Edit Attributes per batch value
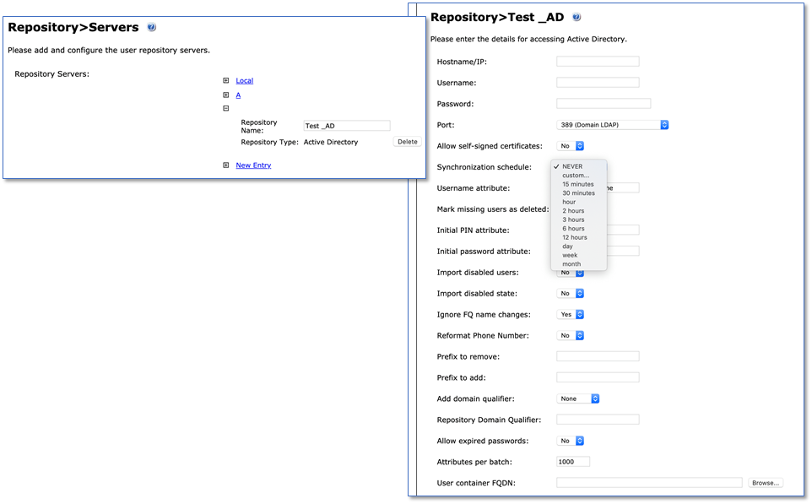The height and width of the screenshot is (504, 812). (x=573, y=462)
